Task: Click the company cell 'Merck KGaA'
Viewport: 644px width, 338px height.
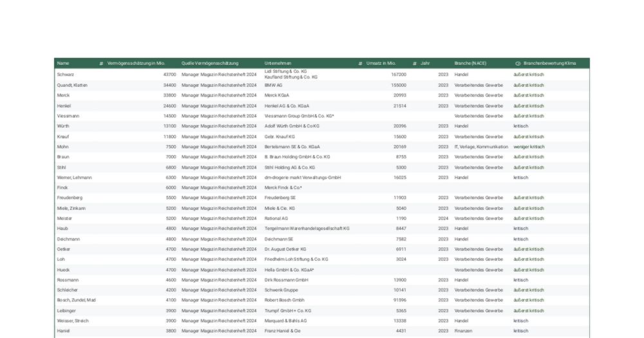Action: pos(276,95)
